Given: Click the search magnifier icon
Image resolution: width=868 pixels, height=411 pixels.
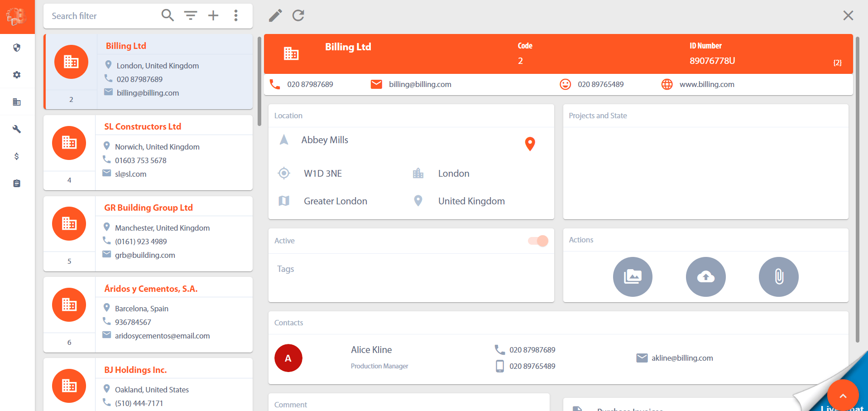Looking at the screenshot, I should click(168, 16).
